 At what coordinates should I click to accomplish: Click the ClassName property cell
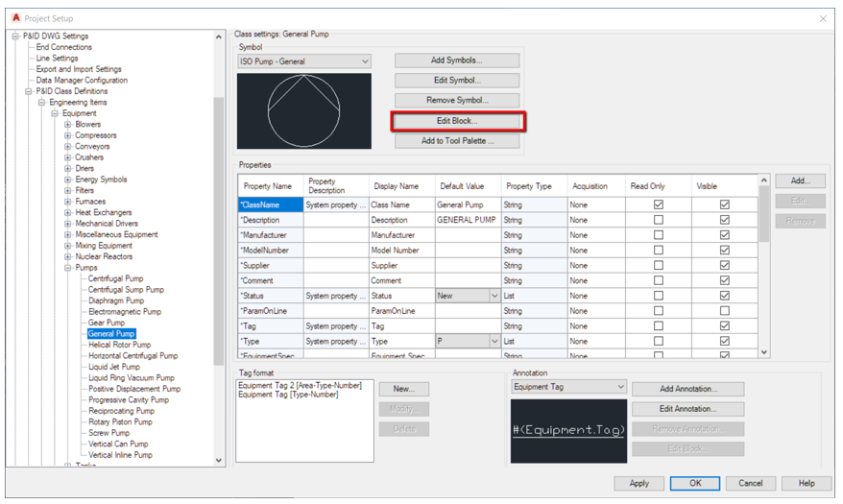click(x=271, y=204)
